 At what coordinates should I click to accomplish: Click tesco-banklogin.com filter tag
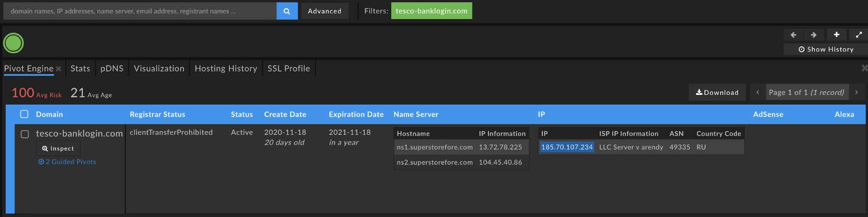(x=432, y=11)
